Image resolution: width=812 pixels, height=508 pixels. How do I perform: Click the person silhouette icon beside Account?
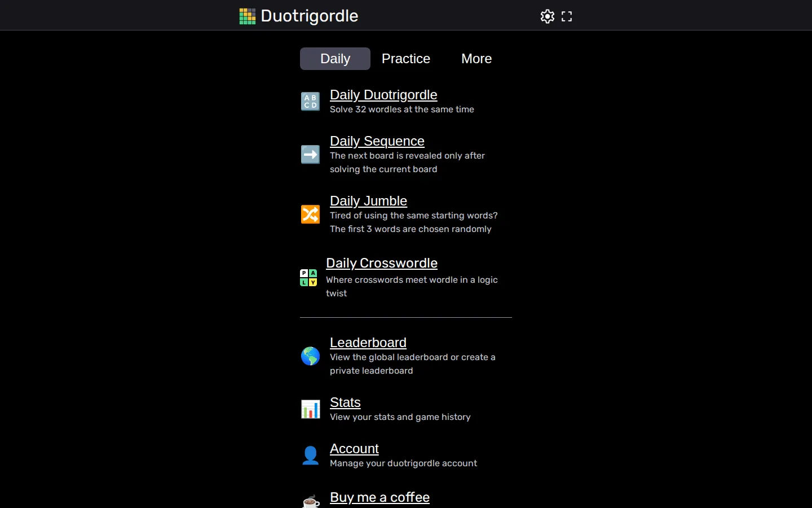[x=310, y=456]
